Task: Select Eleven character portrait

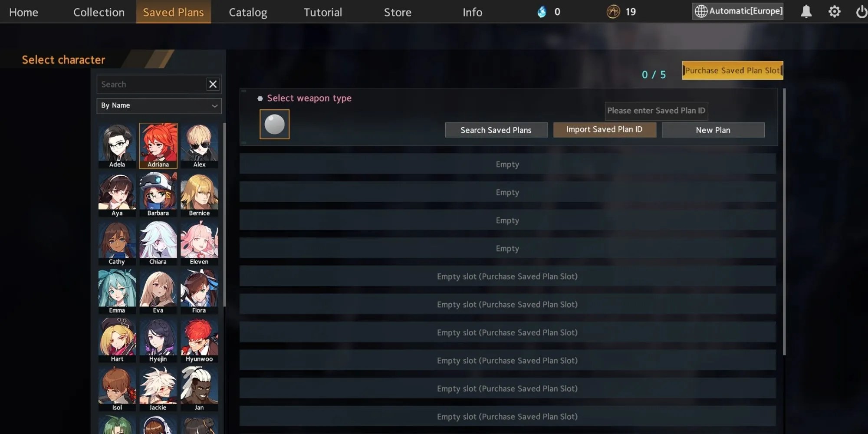Action: point(199,243)
